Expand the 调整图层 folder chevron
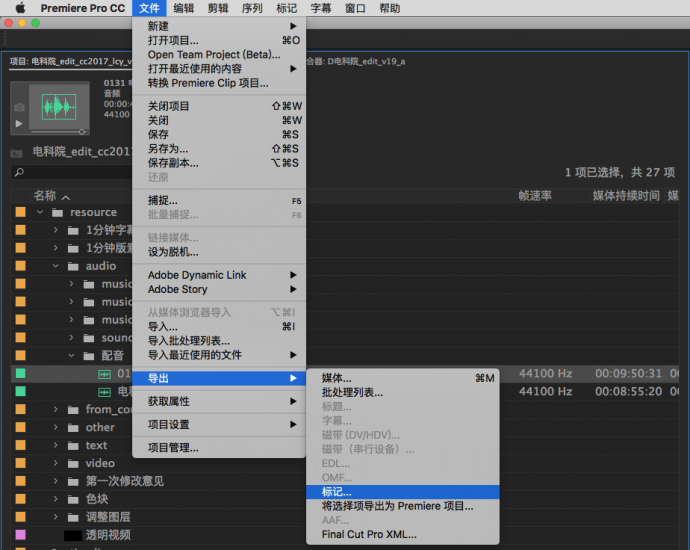The width and height of the screenshot is (690, 550). (x=55, y=517)
